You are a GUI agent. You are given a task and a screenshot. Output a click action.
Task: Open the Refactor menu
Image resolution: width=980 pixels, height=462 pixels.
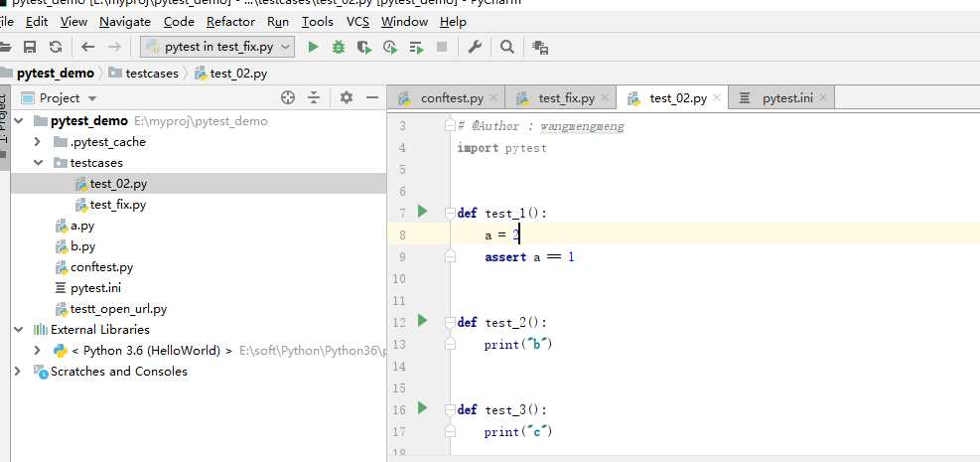click(230, 22)
